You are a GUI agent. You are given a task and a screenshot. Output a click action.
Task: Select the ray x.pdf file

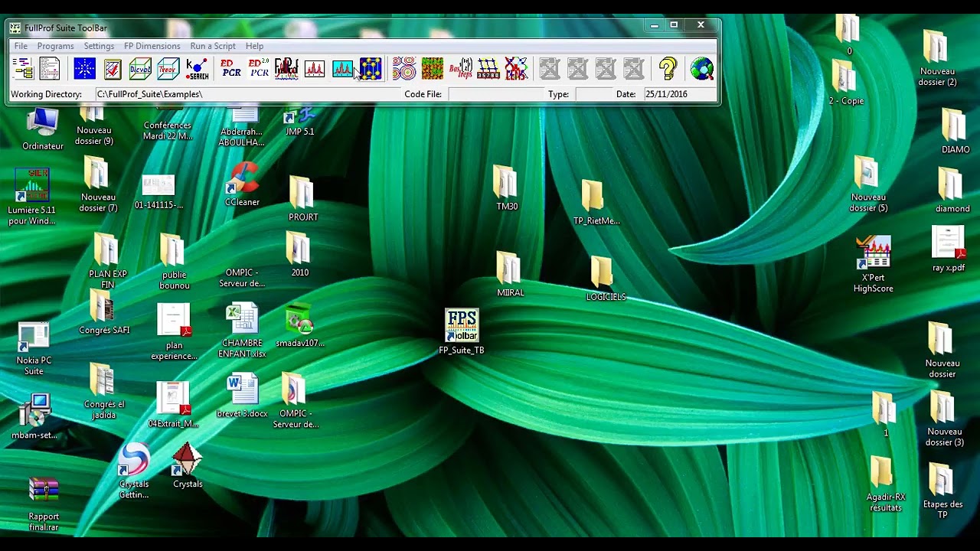tap(949, 249)
